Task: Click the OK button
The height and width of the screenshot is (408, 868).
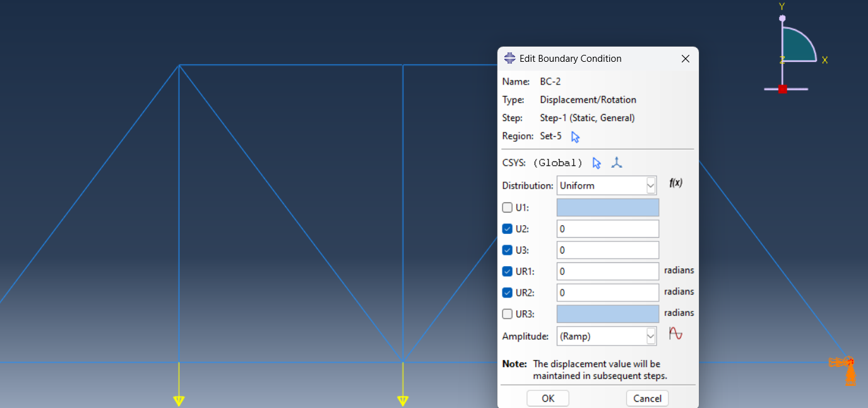Action: click(x=548, y=399)
